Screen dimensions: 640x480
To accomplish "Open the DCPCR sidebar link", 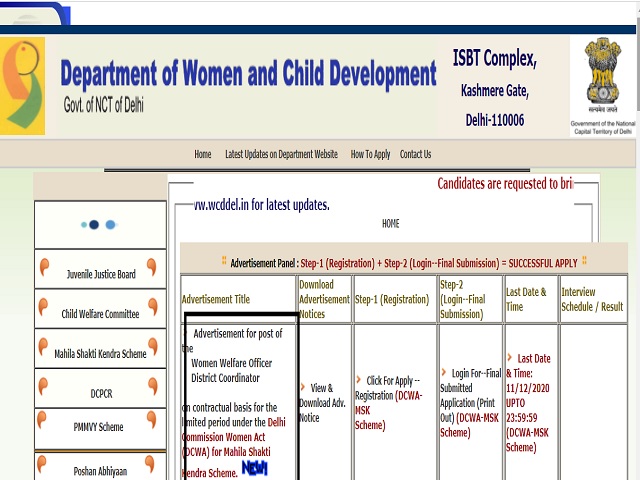I will (101, 393).
